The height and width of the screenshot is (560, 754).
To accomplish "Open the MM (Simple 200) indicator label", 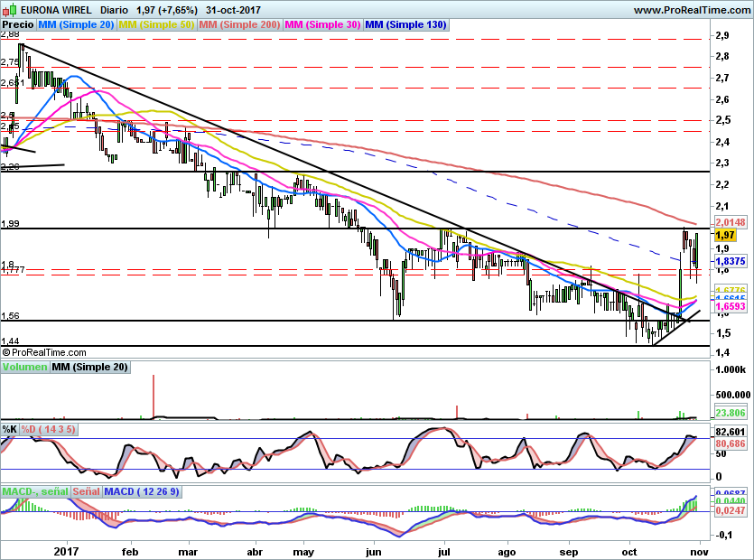I will [239, 25].
